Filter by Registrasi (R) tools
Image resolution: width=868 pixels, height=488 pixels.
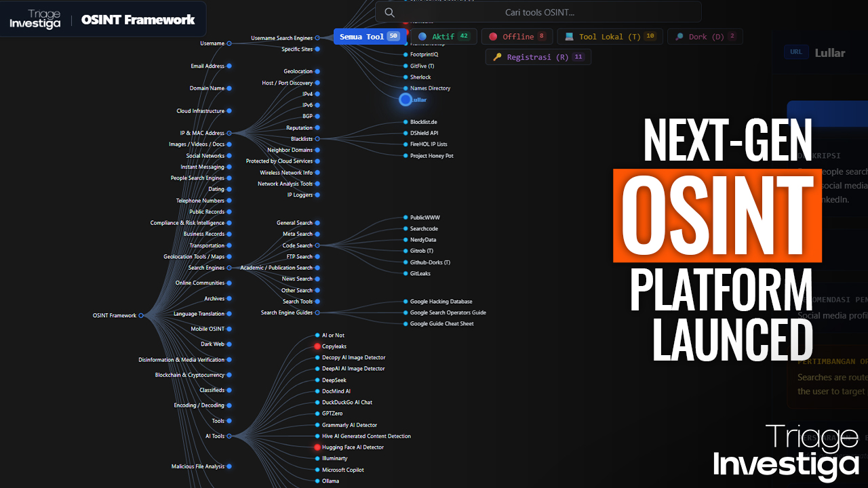click(x=538, y=57)
